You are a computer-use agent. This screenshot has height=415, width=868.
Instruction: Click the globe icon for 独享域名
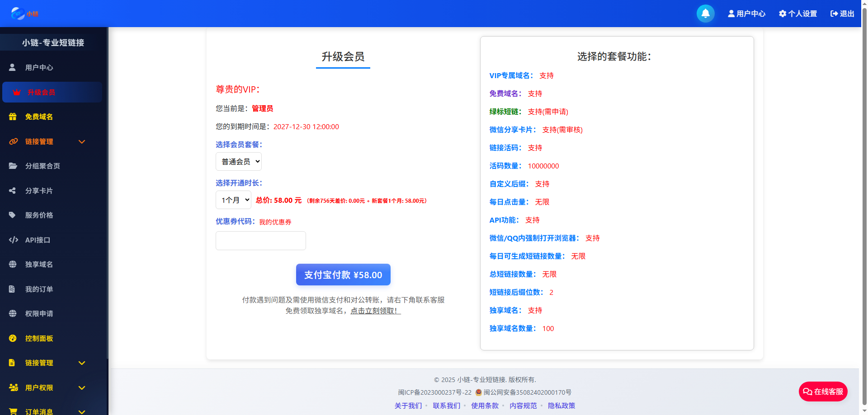[x=12, y=264]
